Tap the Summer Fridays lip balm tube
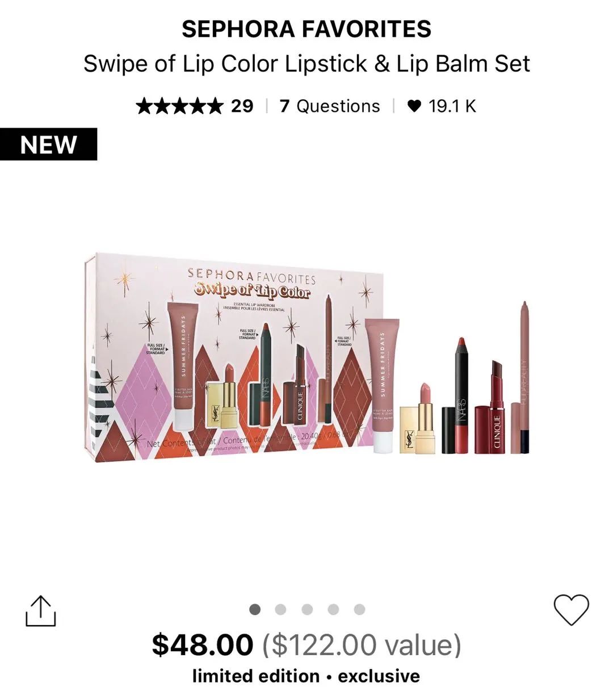613x700 pixels. (383, 387)
